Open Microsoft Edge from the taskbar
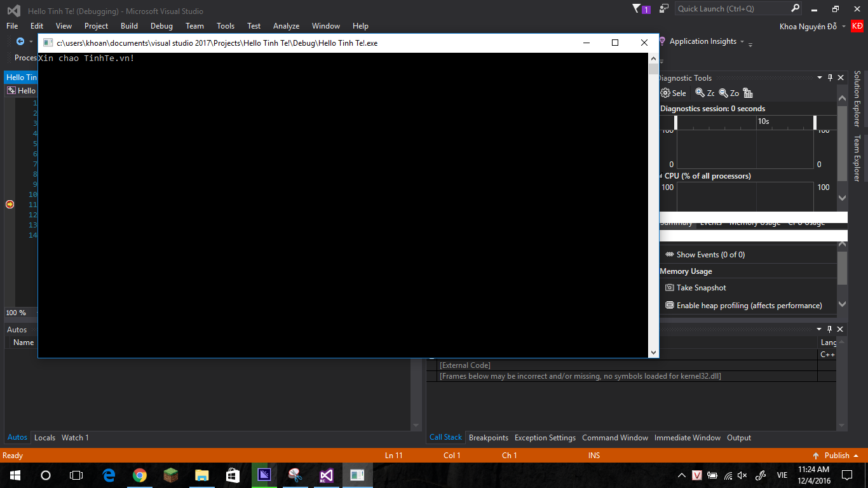The height and width of the screenshot is (488, 868). pyautogui.click(x=109, y=475)
